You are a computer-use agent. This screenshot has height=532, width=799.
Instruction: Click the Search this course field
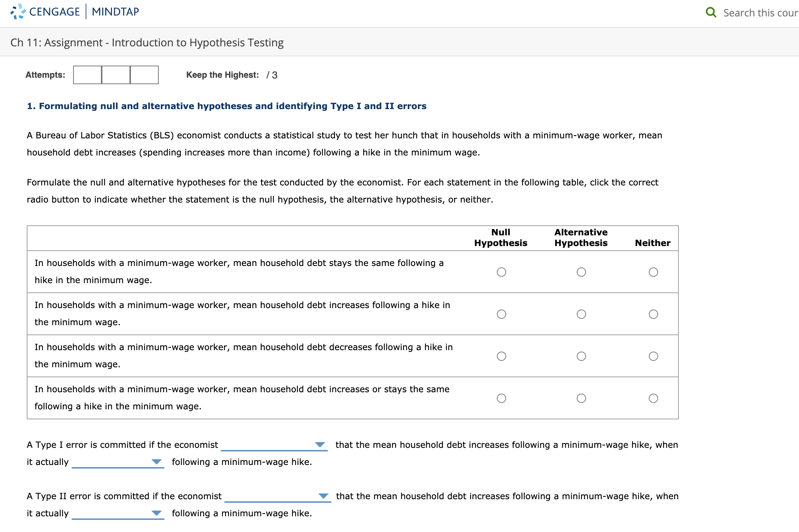(760, 13)
